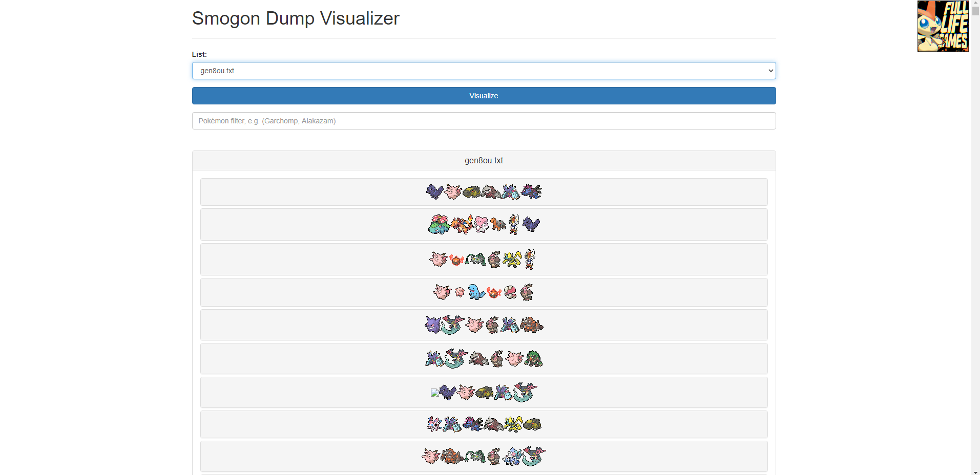Click the page scrollbar down arrow

coord(975,471)
